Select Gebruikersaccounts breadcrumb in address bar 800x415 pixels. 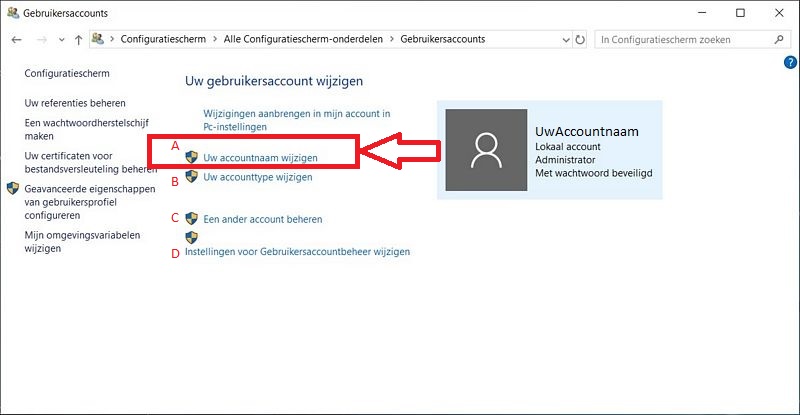[x=443, y=39]
